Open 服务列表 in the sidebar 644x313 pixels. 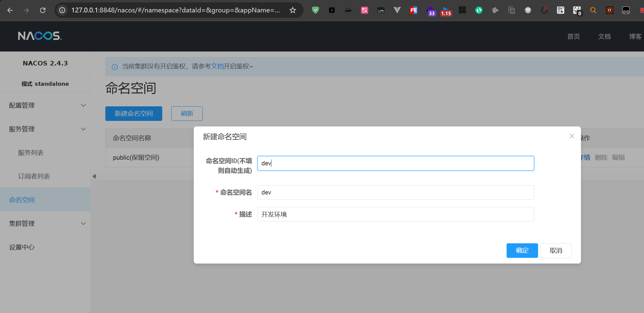point(31,153)
